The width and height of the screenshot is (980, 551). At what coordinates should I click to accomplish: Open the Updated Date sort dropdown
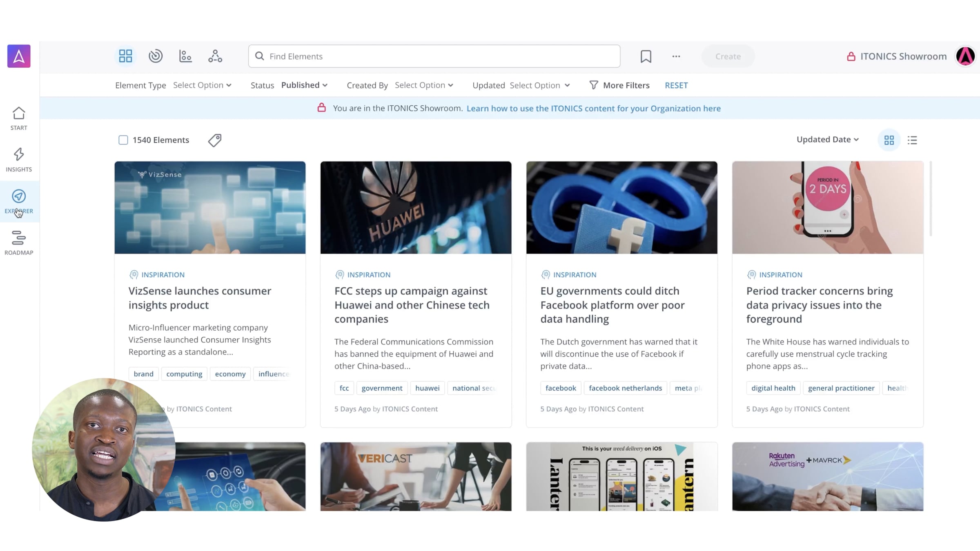point(828,140)
